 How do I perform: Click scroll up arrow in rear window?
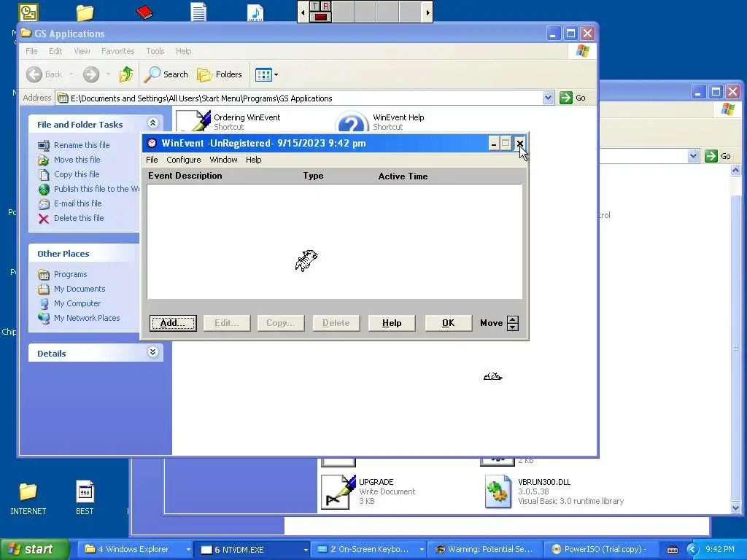click(735, 170)
